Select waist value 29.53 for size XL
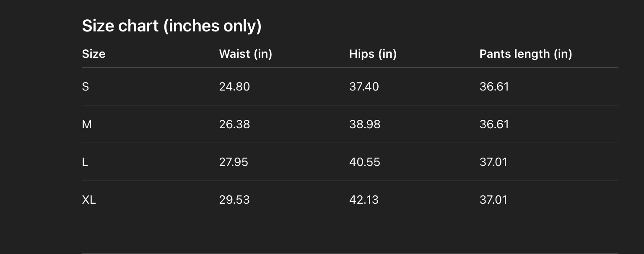 pyautogui.click(x=234, y=200)
